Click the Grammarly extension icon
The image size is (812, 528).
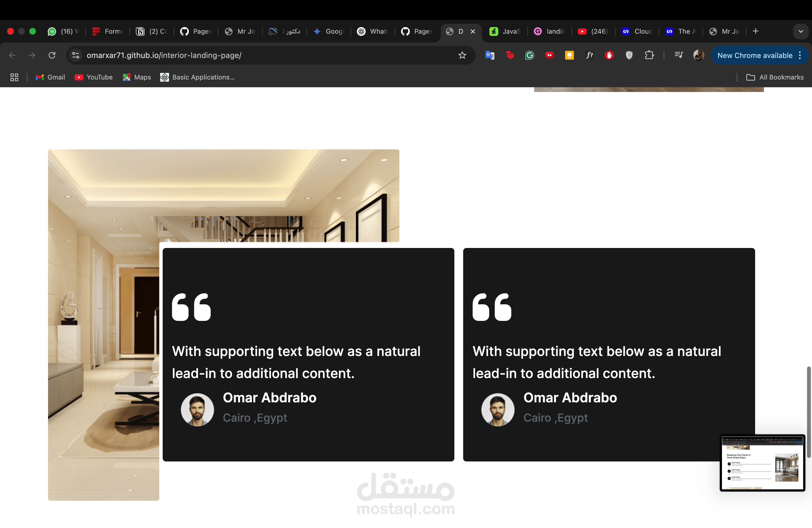(529, 55)
